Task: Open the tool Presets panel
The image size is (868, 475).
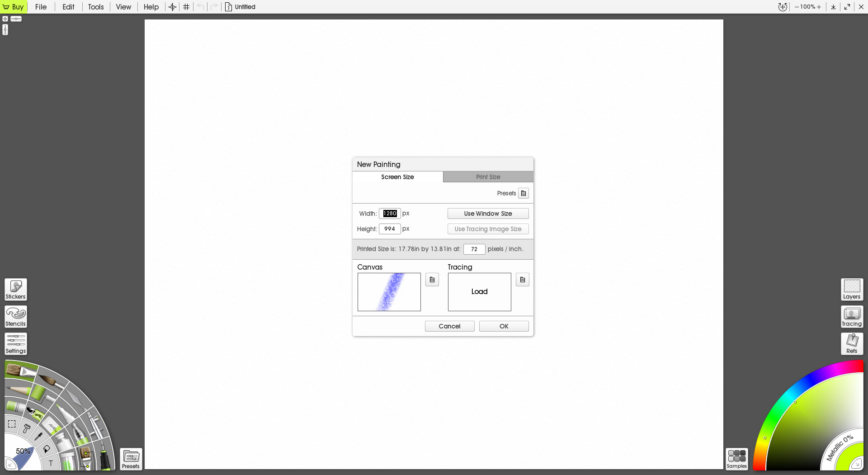Action: coord(131,459)
